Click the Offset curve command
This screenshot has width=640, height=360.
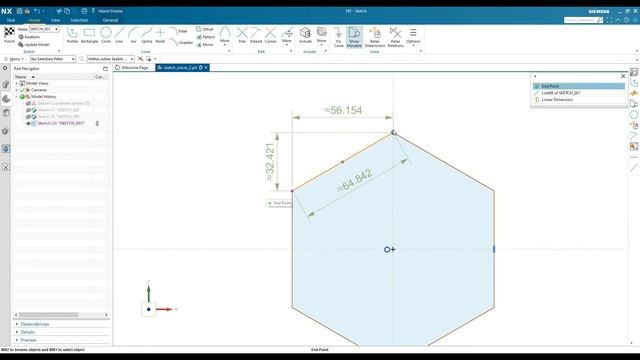pos(205,29)
